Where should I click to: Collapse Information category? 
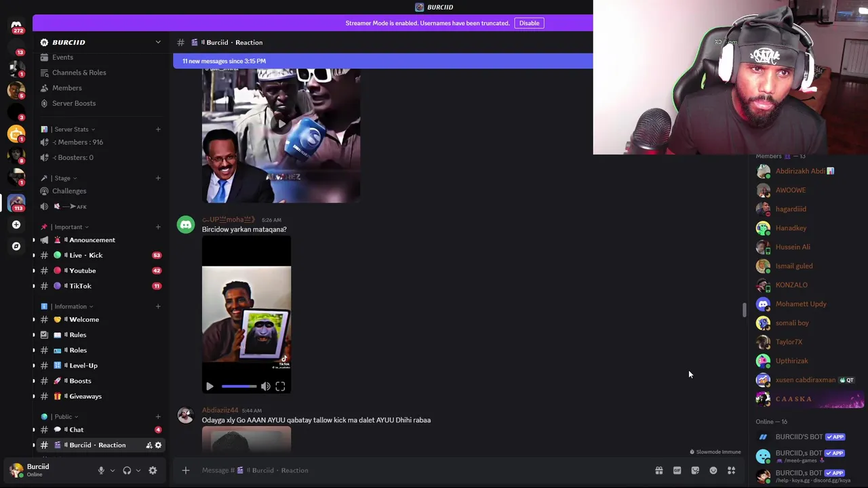70,306
